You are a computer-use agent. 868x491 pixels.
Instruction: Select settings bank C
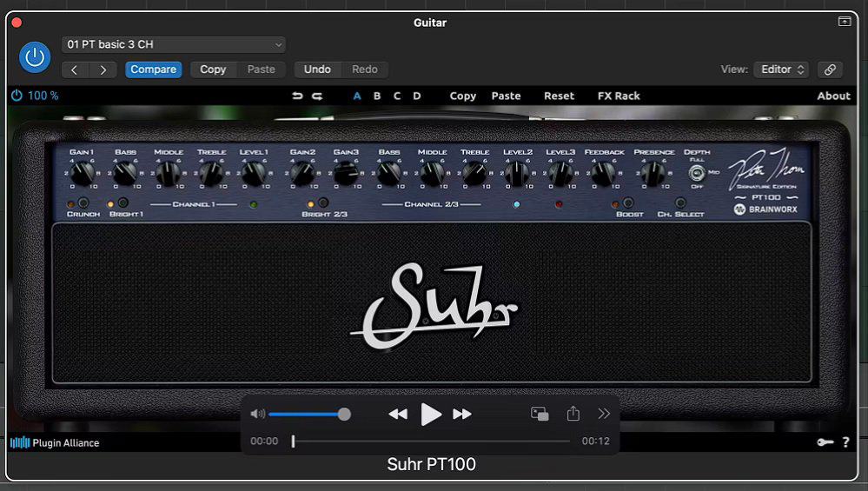point(397,96)
